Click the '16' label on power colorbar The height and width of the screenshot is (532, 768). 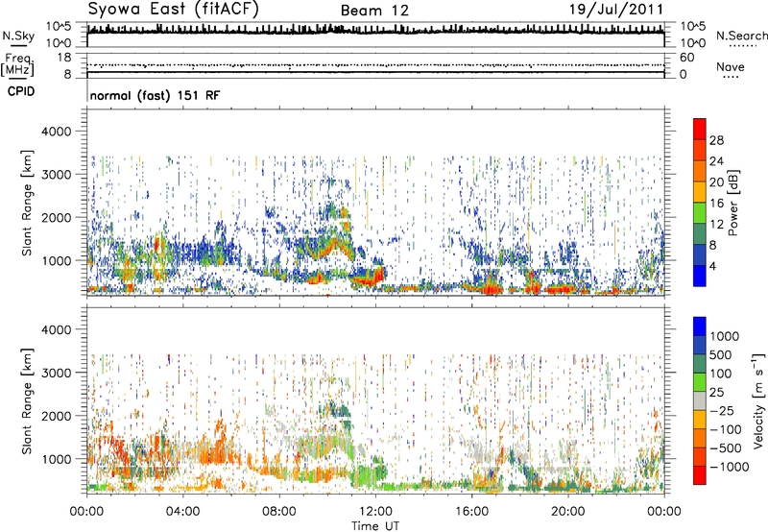coord(716,204)
